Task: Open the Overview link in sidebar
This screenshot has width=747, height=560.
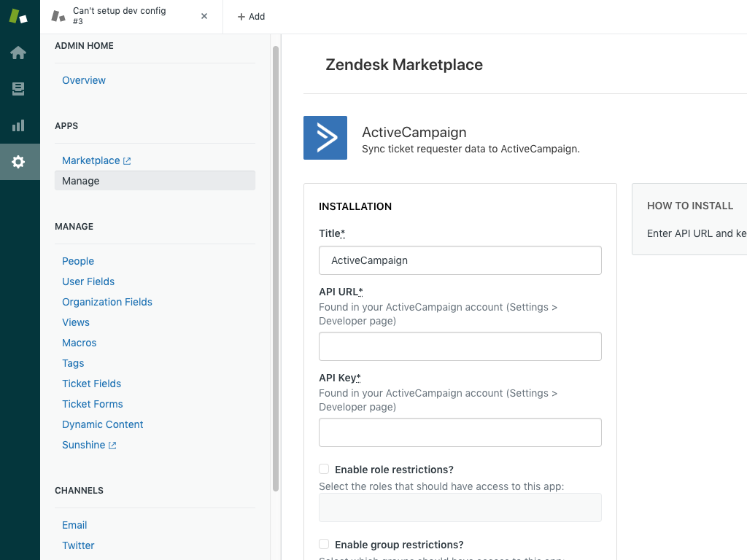Action: click(x=84, y=80)
